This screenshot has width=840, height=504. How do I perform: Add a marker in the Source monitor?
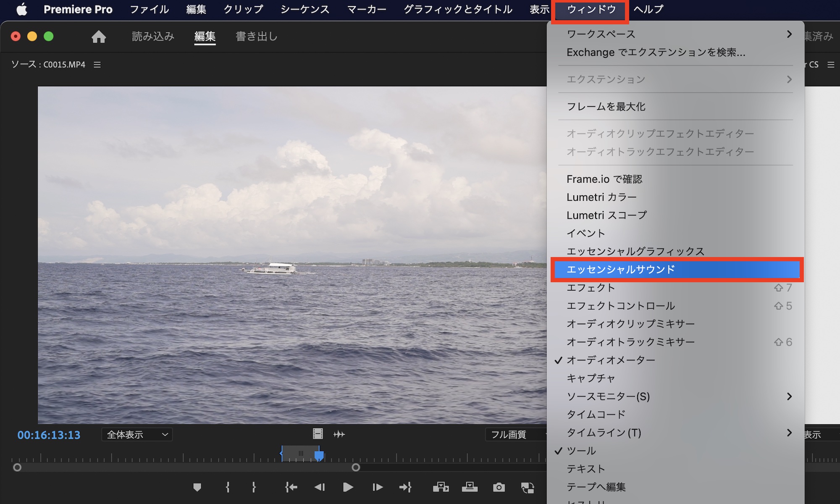[x=197, y=487]
